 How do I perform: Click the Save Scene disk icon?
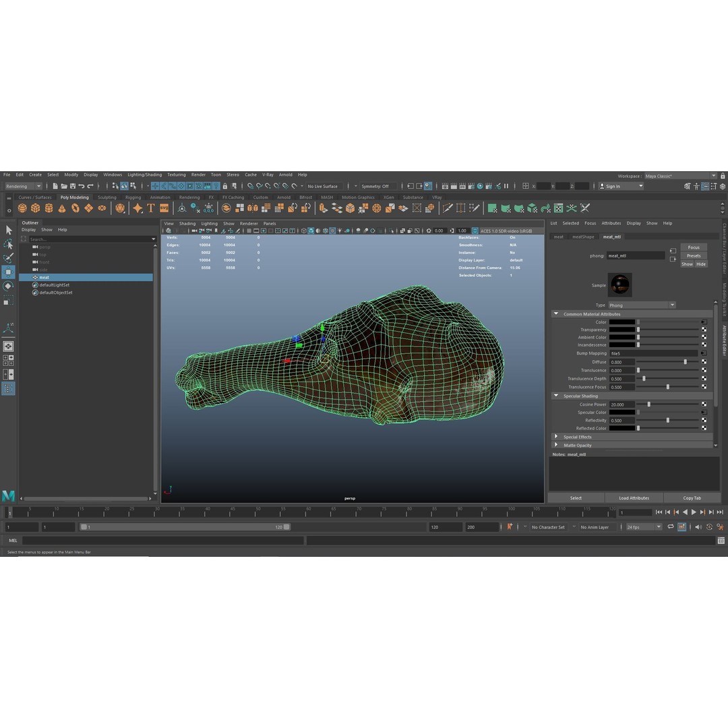[73, 186]
